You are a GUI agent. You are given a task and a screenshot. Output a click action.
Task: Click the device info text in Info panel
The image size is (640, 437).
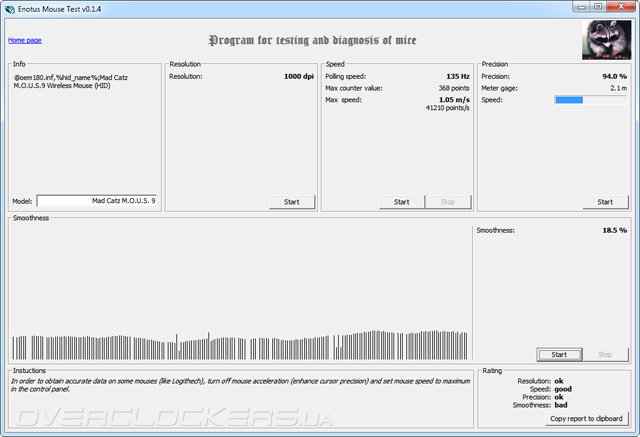pyautogui.click(x=71, y=82)
